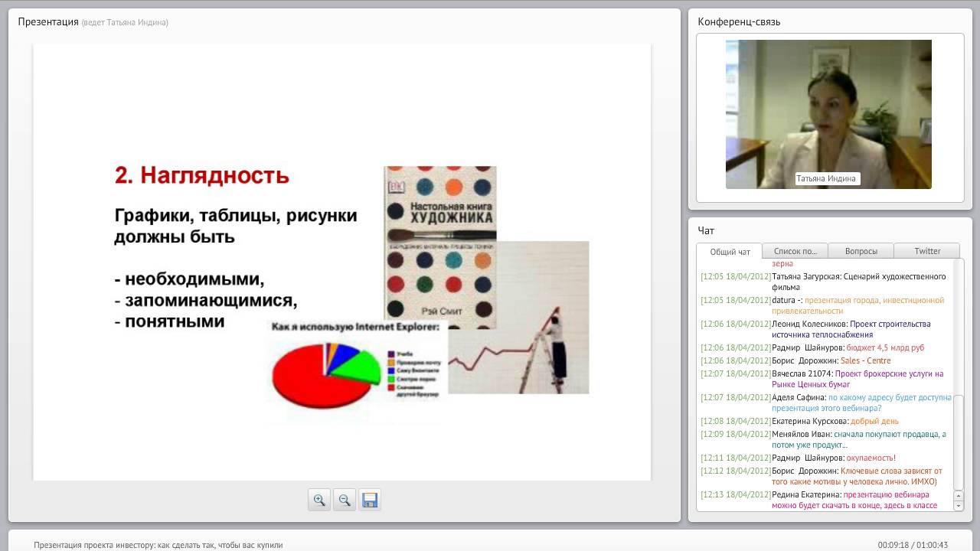Click the Татьяна Индина webcam video
980x551 pixels.
pos(828,114)
